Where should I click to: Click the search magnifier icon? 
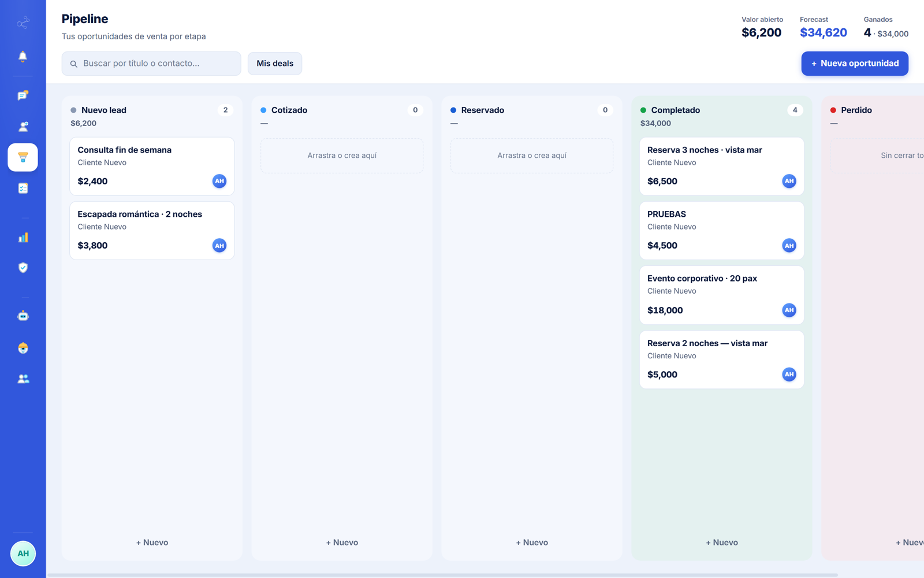tap(74, 64)
